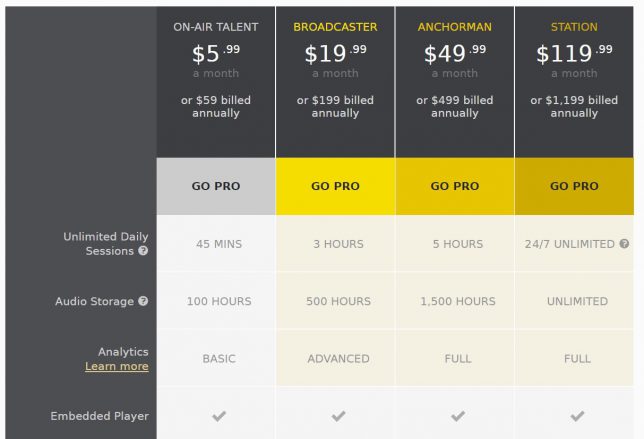Select the ON-AIR TALENT plan heading
Viewport: 644px width, 439px height.
click(x=216, y=27)
